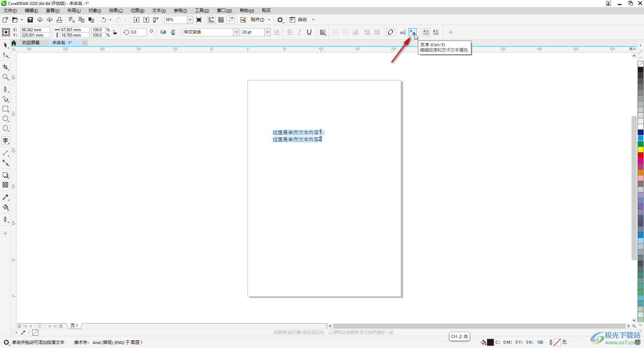
Task: Toggle Italic formatting
Action: [300, 32]
